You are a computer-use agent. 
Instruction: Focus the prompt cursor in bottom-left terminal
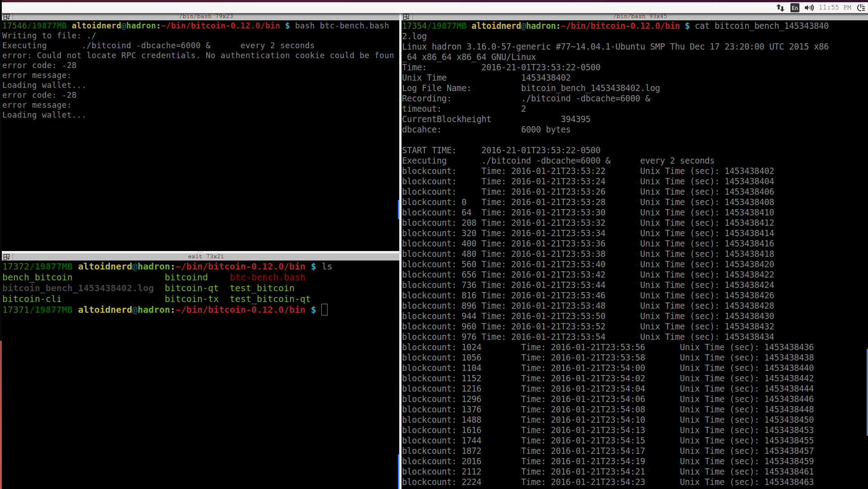pos(324,310)
